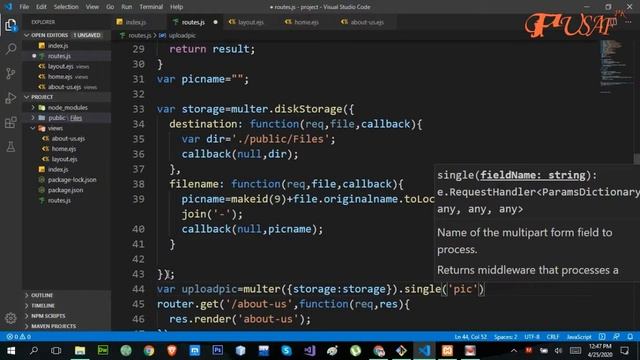Show hidden system tray icons

pyautogui.click(x=514, y=351)
